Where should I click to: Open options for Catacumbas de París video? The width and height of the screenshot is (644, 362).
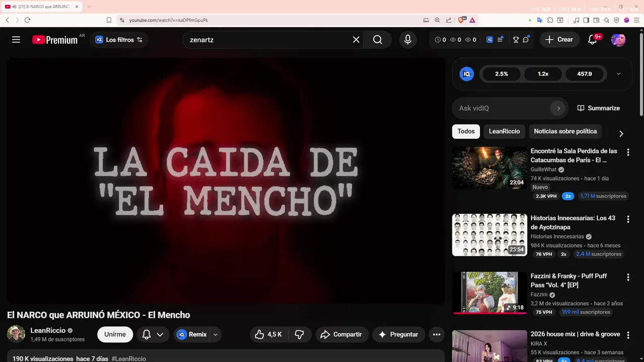coord(628,152)
